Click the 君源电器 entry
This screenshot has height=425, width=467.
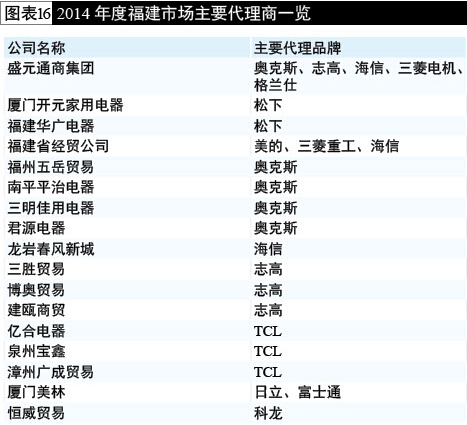tap(36, 228)
